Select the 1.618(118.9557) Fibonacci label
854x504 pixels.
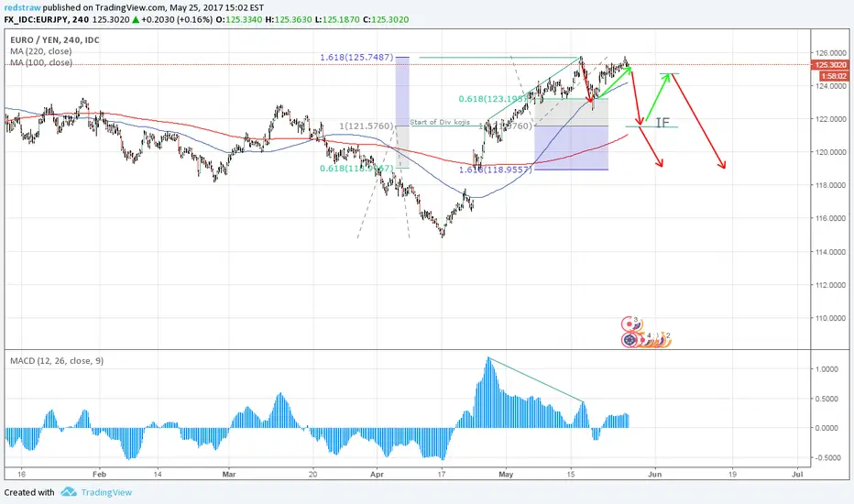tap(495, 170)
